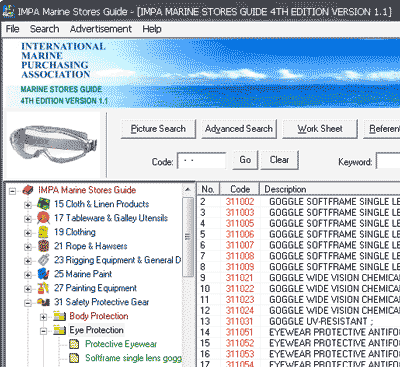Collapse the Eye Protection folder node
This screenshot has width=400, height=367.
click(44, 331)
